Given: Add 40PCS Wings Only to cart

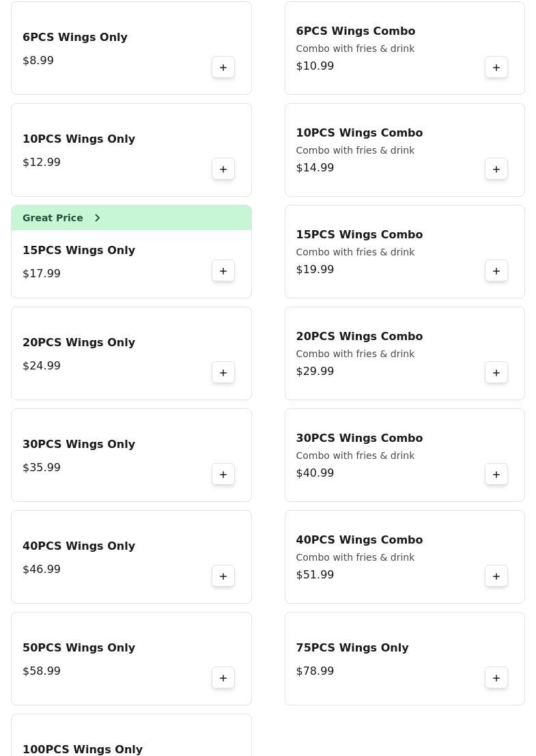Looking at the screenshot, I should click(223, 576).
